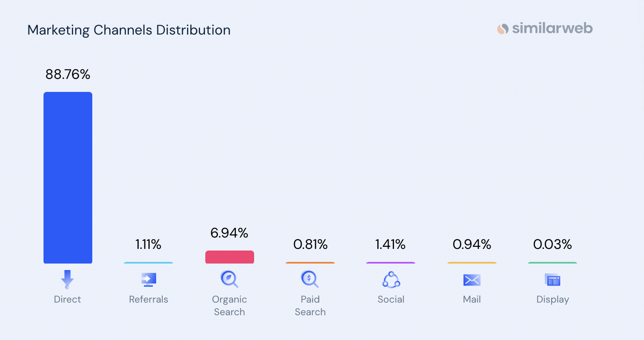This screenshot has width=644, height=340.
Task: Select the 6.94% Organic Search value
Action: [x=229, y=233]
